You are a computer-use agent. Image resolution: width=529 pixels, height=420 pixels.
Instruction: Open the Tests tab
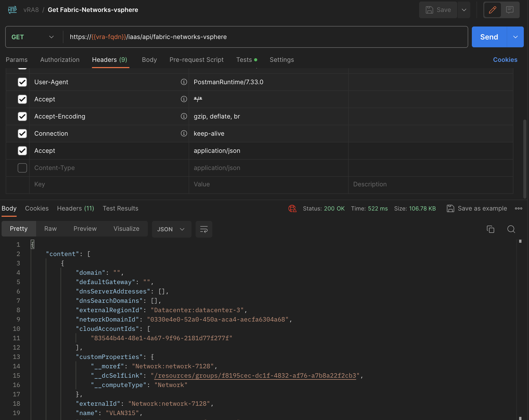coord(247,60)
